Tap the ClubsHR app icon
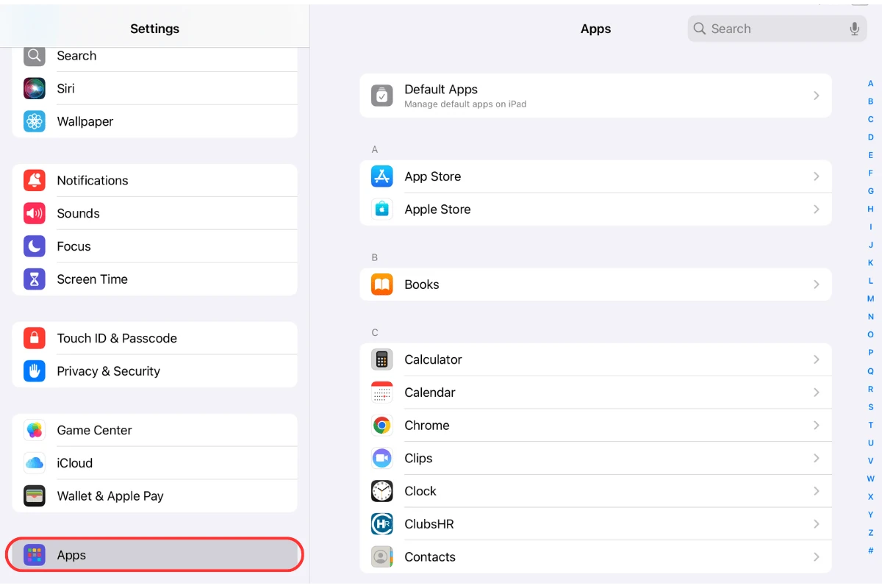882x588 pixels. pyautogui.click(x=382, y=524)
